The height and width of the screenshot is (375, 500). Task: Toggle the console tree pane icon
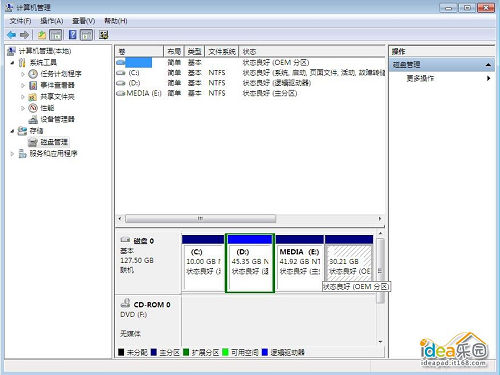point(55,35)
